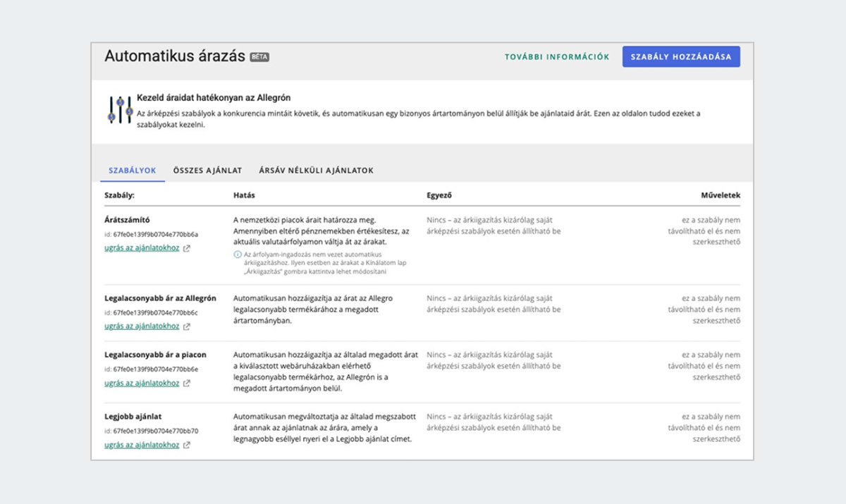Click the BÉTA badge next to title
Image resolution: width=846 pixels, height=504 pixels.
[x=260, y=57]
